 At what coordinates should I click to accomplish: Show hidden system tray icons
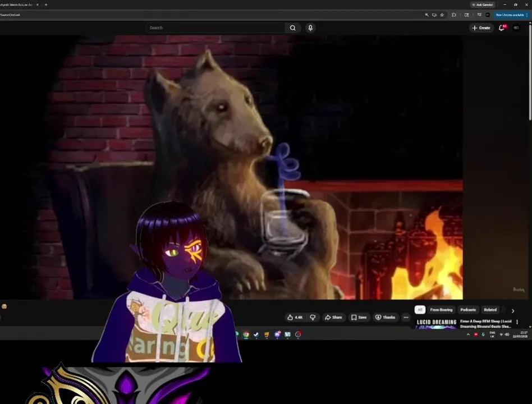(x=468, y=334)
